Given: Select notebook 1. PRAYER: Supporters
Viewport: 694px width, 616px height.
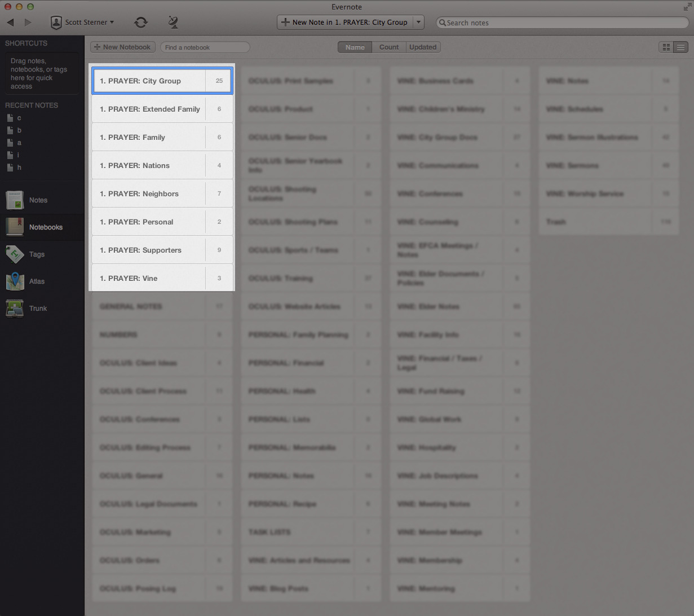Looking at the screenshot, I should coord(162,250).
